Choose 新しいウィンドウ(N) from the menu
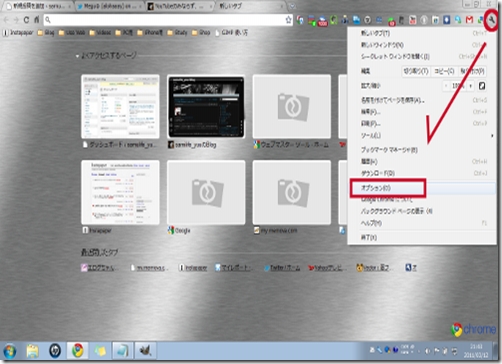Image resolution: width=502 pixels, height=364 pixels. [422, 45]
